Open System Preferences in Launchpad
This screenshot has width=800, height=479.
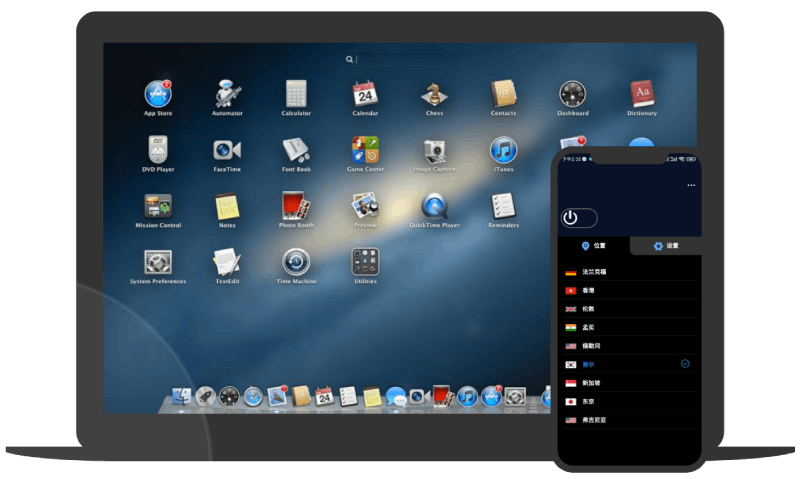[x=157, y=263]
